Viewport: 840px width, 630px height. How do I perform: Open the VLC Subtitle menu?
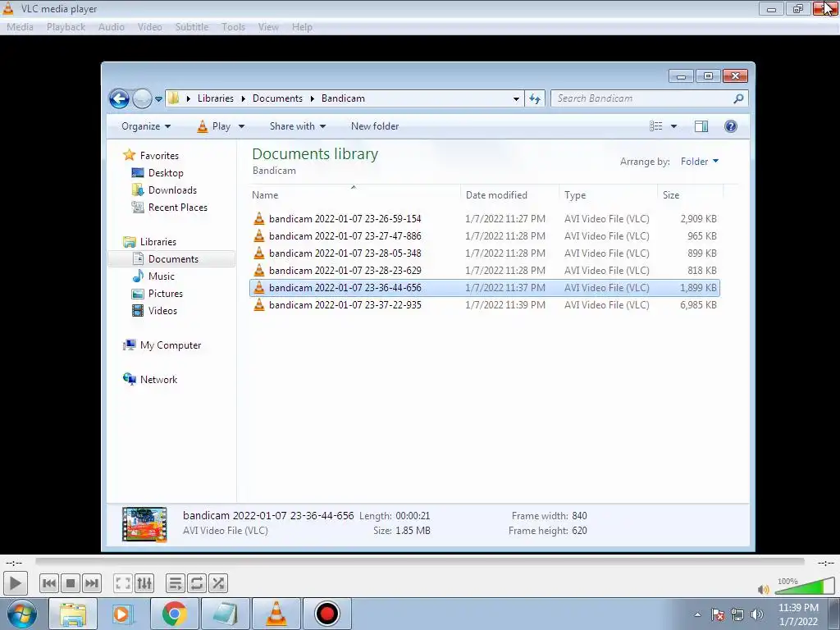pyautogui.click(x=192, y=27)
